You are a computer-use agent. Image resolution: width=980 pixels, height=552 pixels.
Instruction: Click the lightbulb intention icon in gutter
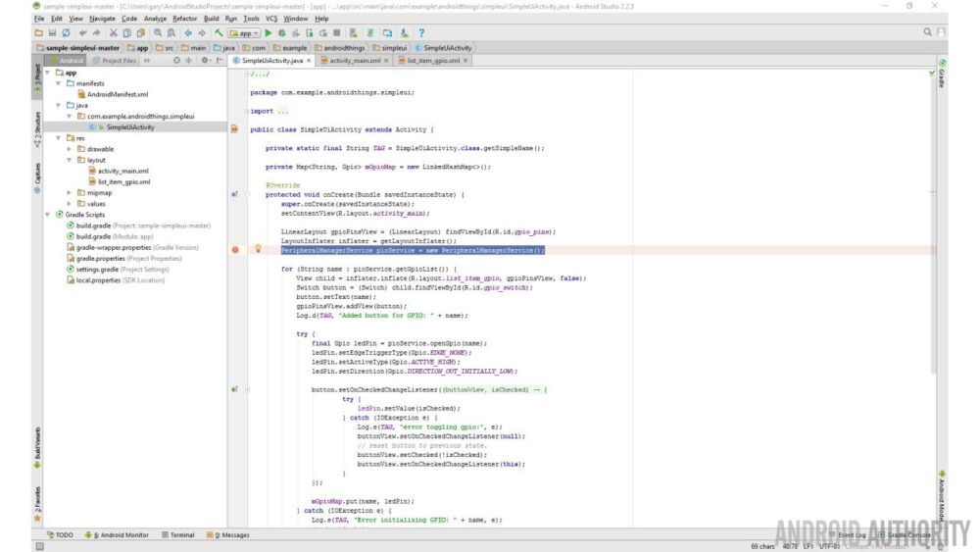click(258, 249)
